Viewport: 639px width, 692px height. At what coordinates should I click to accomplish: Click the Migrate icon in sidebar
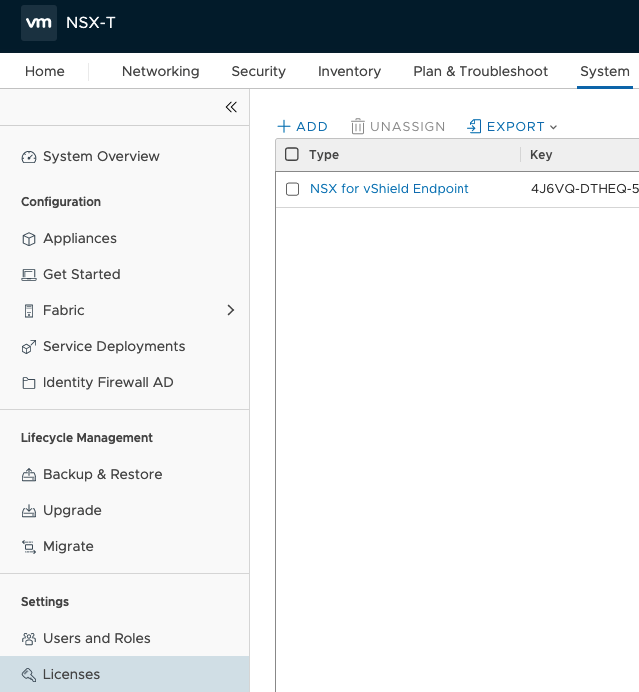pos(28,547)
